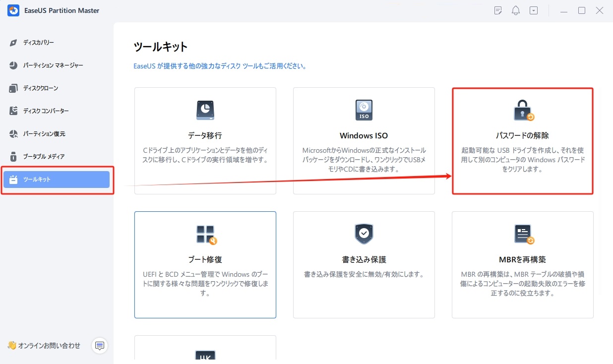Open the ディスカバリー section

[55, 42]
